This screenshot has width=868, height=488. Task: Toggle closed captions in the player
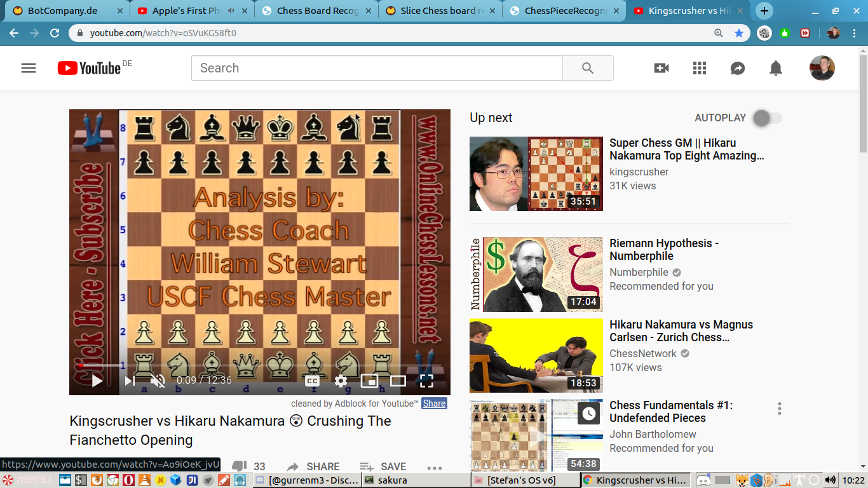pyautogui.click(x=312, y=381)
